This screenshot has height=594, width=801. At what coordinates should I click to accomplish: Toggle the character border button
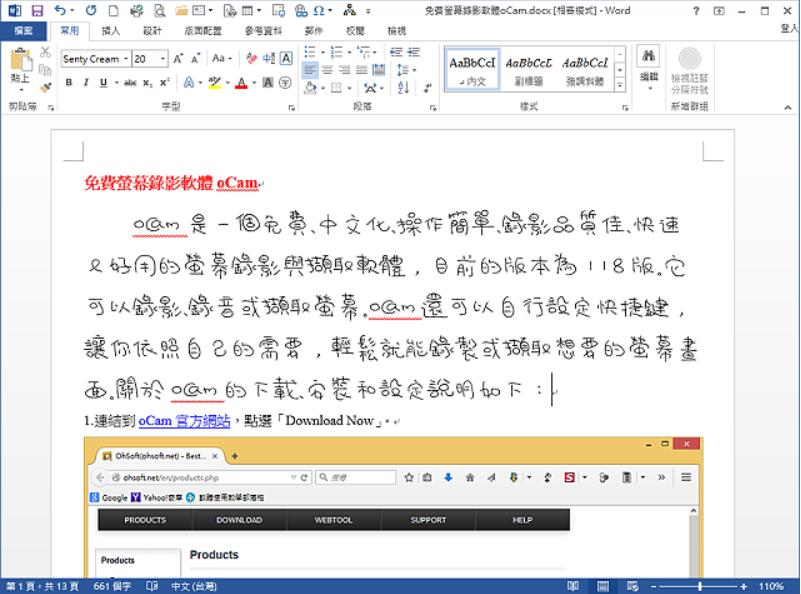pos(286,59)
